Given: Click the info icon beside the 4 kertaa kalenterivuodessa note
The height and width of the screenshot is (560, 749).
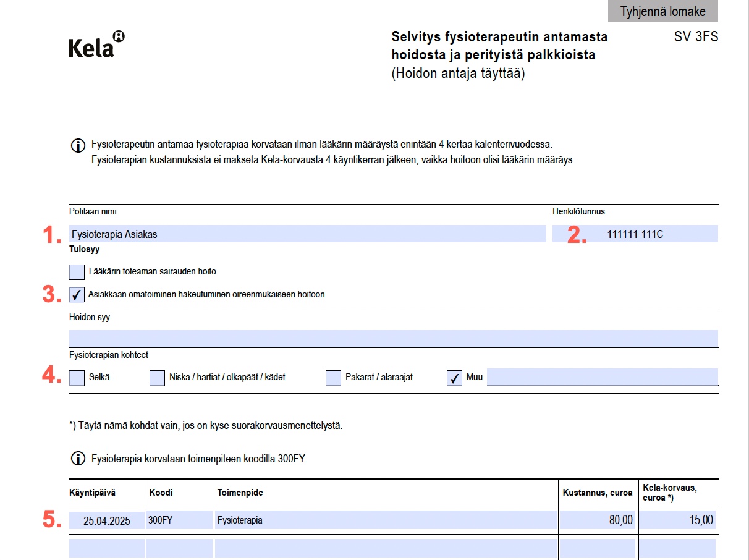Looking at the screenshot, I should [x=78, y=146].
